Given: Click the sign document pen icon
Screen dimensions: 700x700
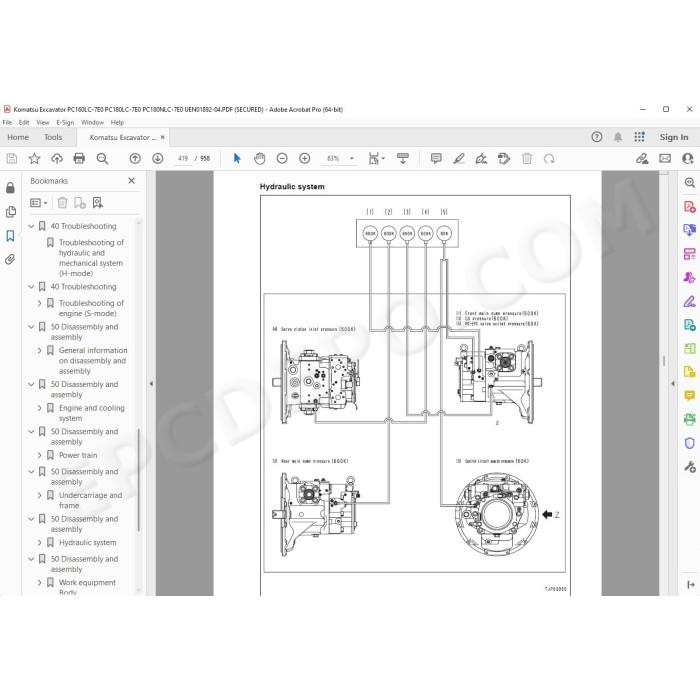Looking at the screenshot, I should point(642,158).
